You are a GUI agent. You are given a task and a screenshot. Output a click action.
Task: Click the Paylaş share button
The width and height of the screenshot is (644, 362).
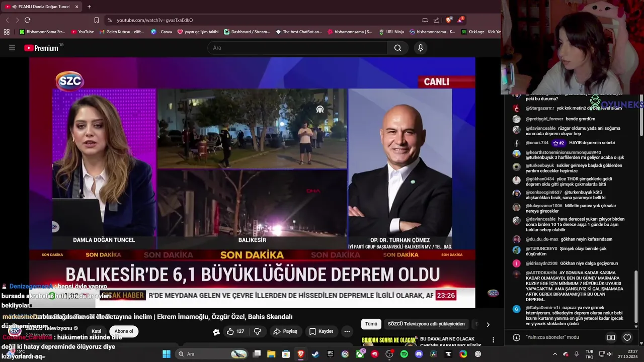tap(285, 331)
